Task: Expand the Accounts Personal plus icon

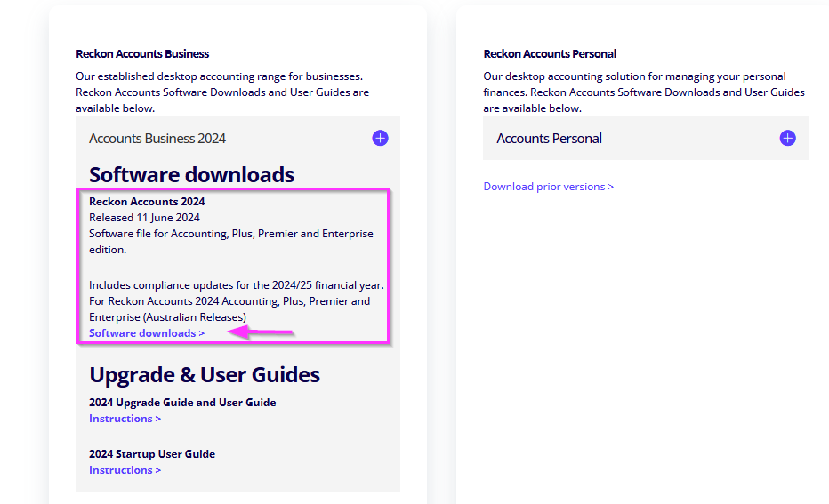Action: pos(788,139)
